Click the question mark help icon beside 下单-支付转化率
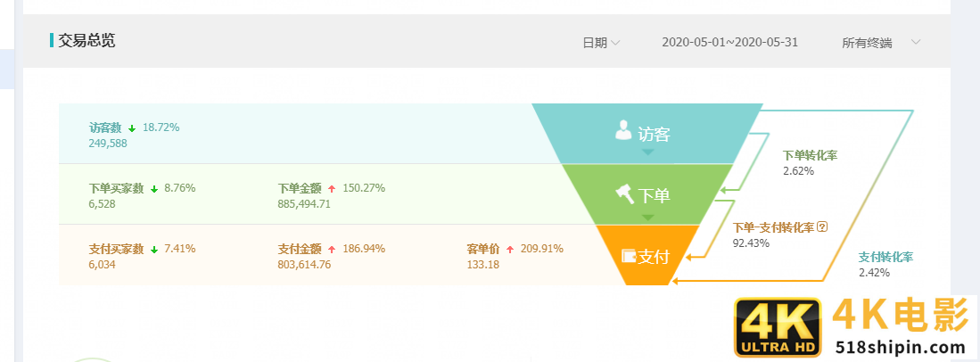The width and height of the screenshot is (980, 362). click(822, 226)
